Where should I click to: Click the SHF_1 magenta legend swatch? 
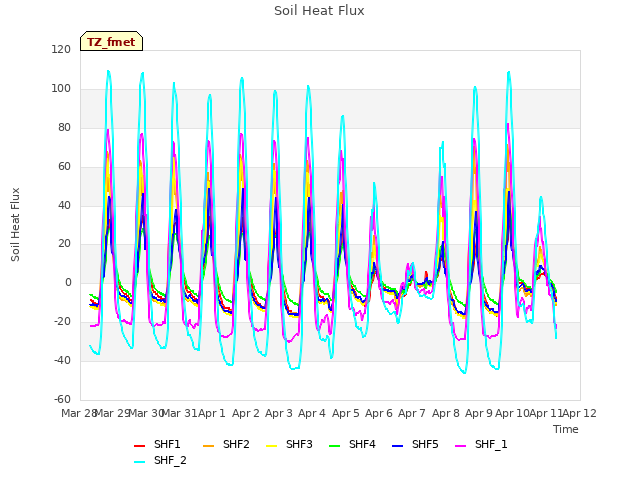[x=460, y=446]
